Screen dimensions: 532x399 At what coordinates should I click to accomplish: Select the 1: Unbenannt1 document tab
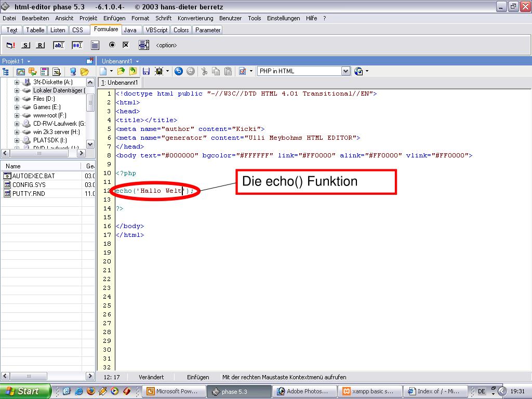click(x=120, y=83)
